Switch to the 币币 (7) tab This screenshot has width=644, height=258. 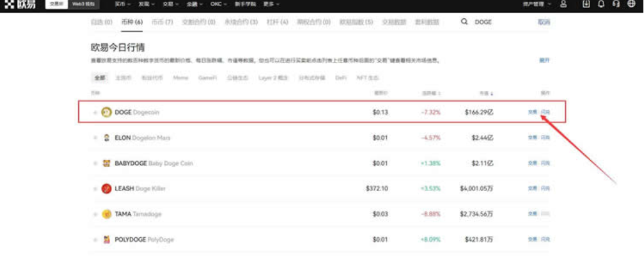(x=162, y=22)
